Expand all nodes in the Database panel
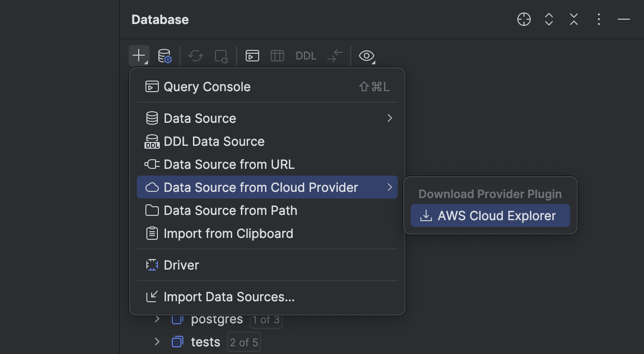 click(549, 19)
